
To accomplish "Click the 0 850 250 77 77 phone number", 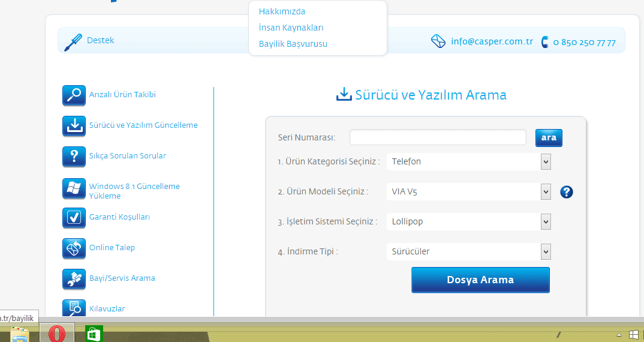I will point(585,43).
